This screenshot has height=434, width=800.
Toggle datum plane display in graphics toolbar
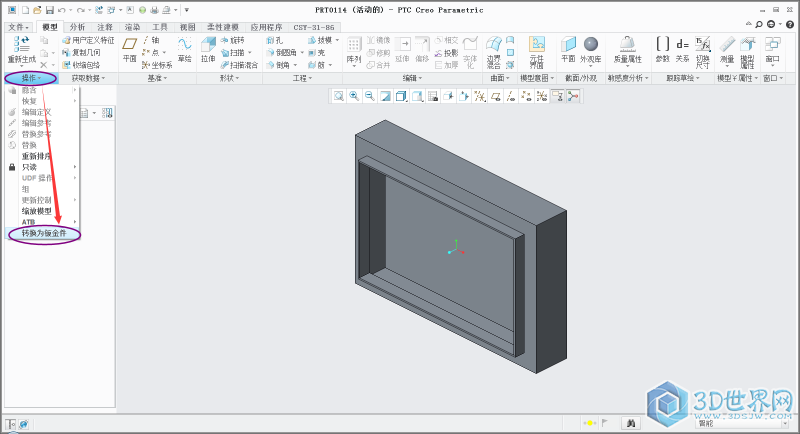(x=495, y=96)
